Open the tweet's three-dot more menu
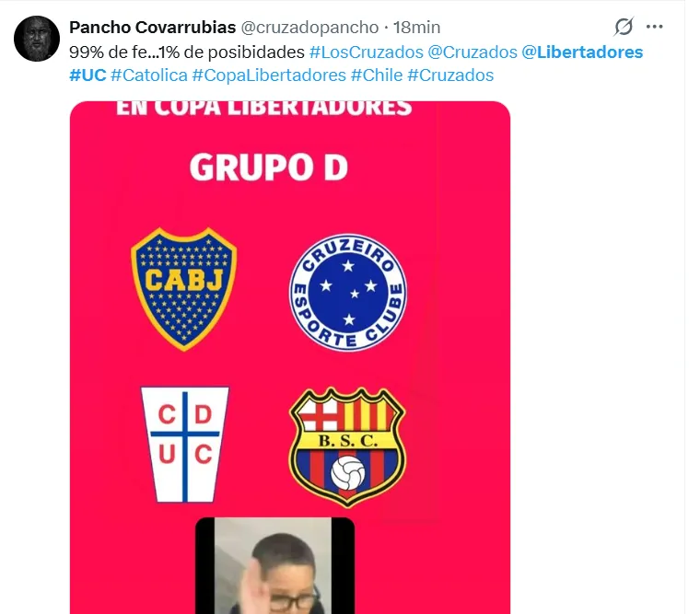 (654, 27)
